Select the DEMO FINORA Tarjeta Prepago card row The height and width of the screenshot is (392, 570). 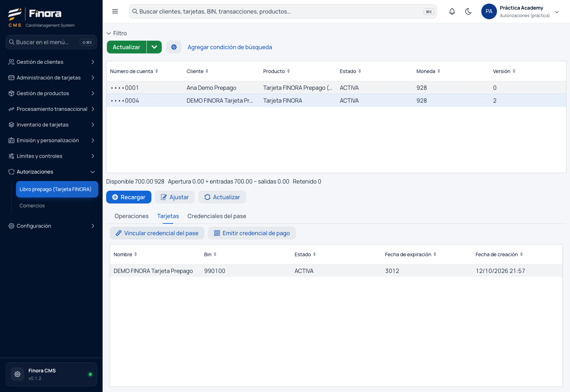[x=336, y=271]
